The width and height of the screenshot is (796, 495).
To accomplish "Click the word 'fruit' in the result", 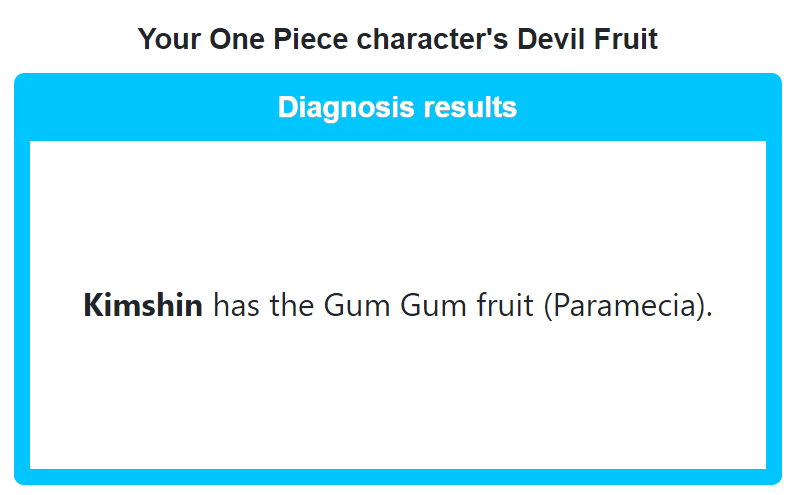I will (505, 305).
